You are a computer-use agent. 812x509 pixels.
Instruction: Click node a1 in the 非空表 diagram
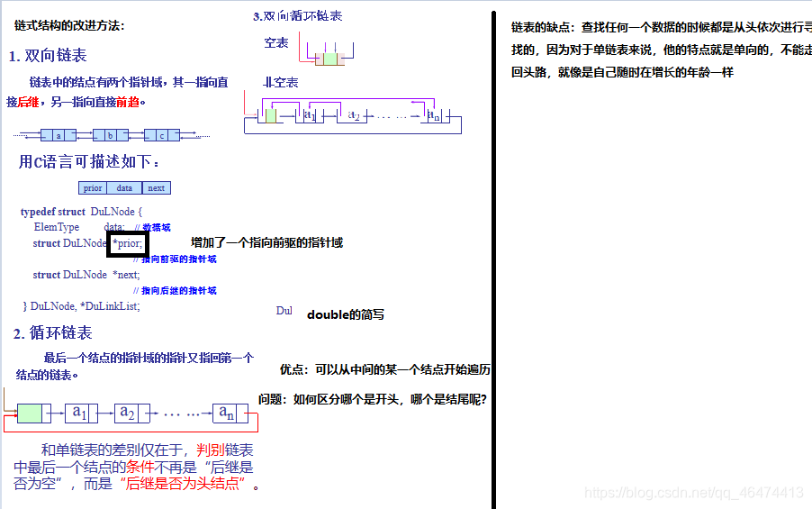coord(310,115)
